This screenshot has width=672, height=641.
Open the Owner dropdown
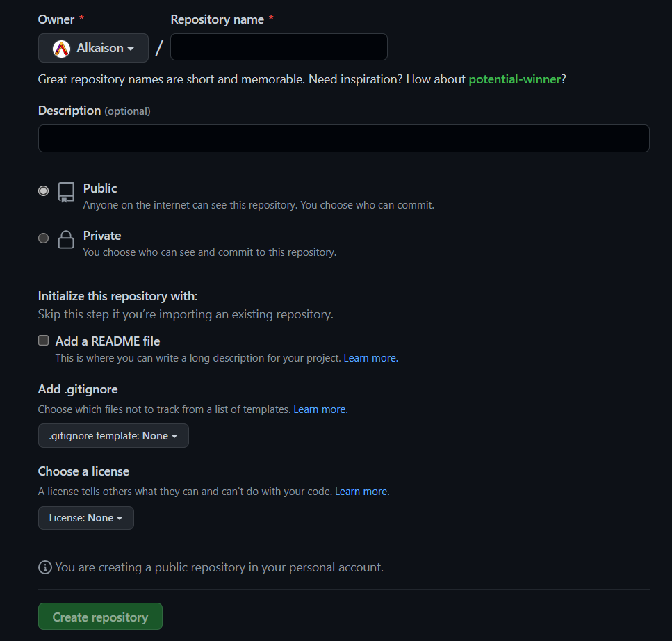click(93, 47)
